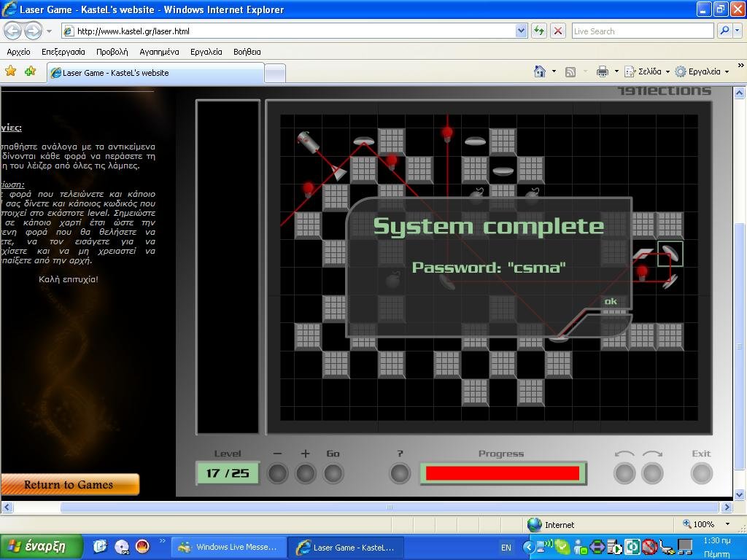Click the redo arrow button in game

point(652,473)
